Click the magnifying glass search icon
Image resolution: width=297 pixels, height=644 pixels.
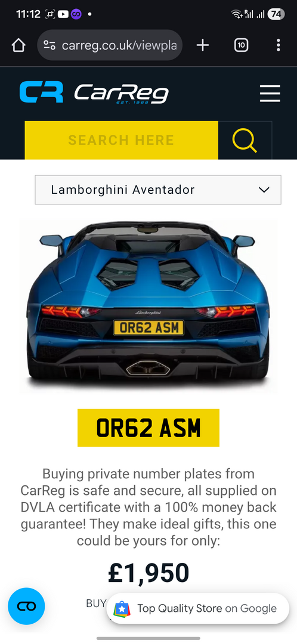245,140
